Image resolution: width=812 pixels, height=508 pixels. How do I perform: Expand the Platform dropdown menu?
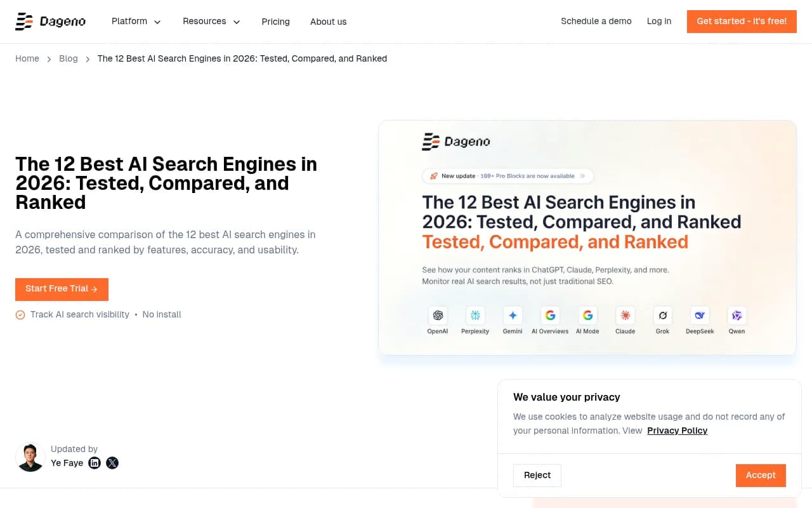136,22
